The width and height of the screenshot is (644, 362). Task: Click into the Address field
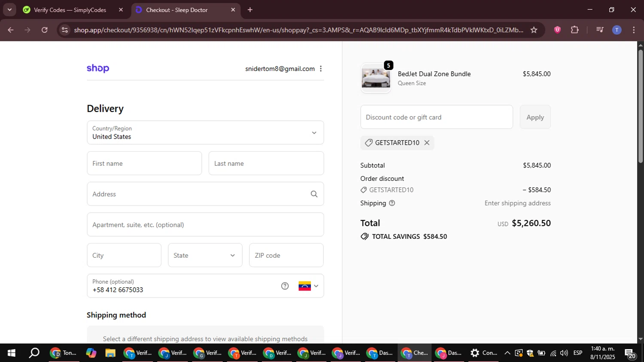point(205,194)
